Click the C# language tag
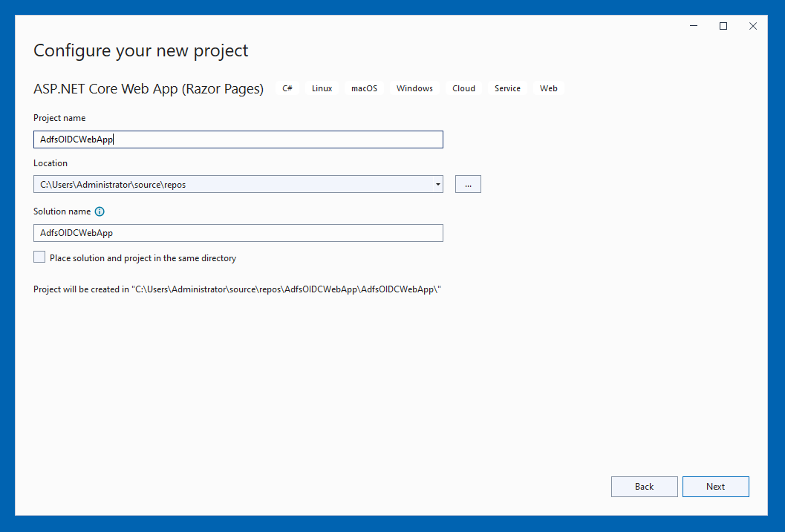This screenshot has width=785, height=532. pos(287,88)
